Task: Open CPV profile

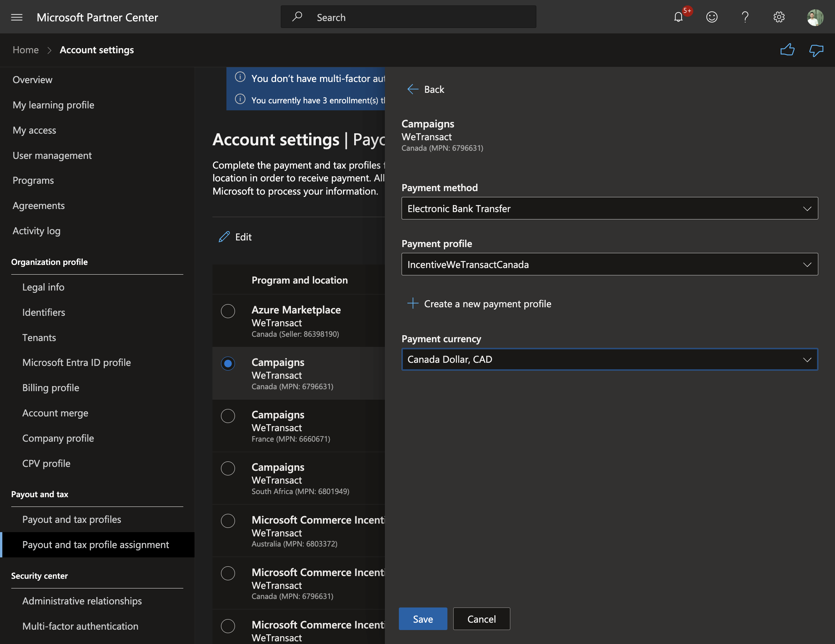Action: coord(46,463)
